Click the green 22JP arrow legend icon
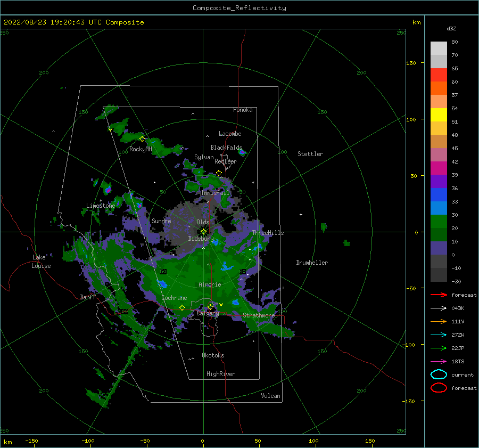 point(439,348)
